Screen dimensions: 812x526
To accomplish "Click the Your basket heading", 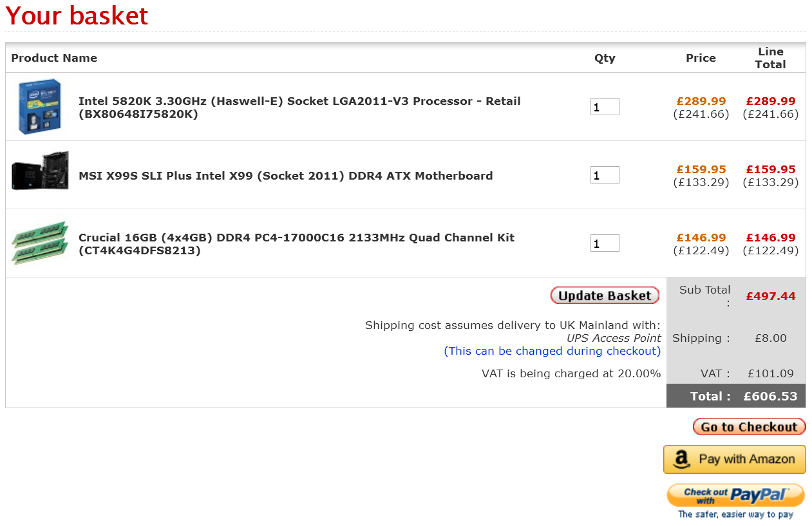I will tap(77, 16).
